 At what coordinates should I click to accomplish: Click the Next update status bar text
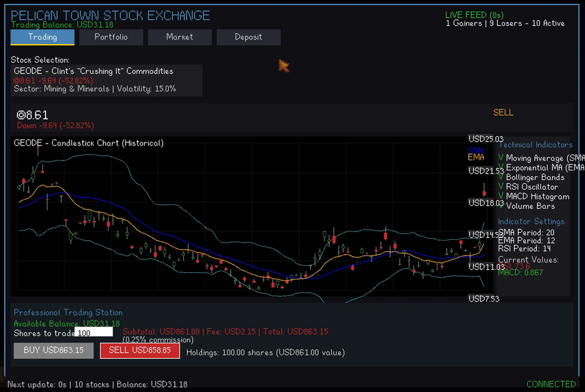(97, 385)
